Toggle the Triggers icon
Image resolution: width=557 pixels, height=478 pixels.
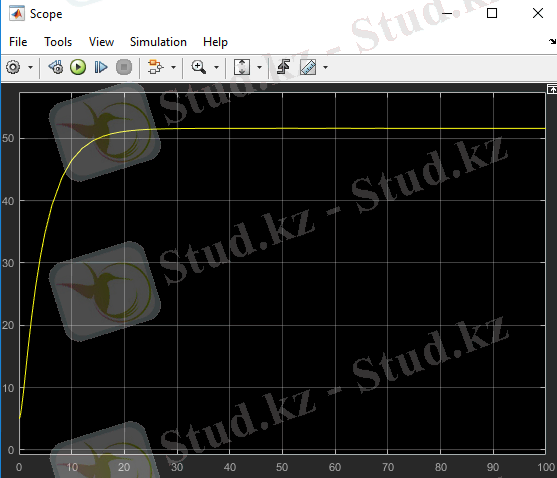tap(283, 67)
